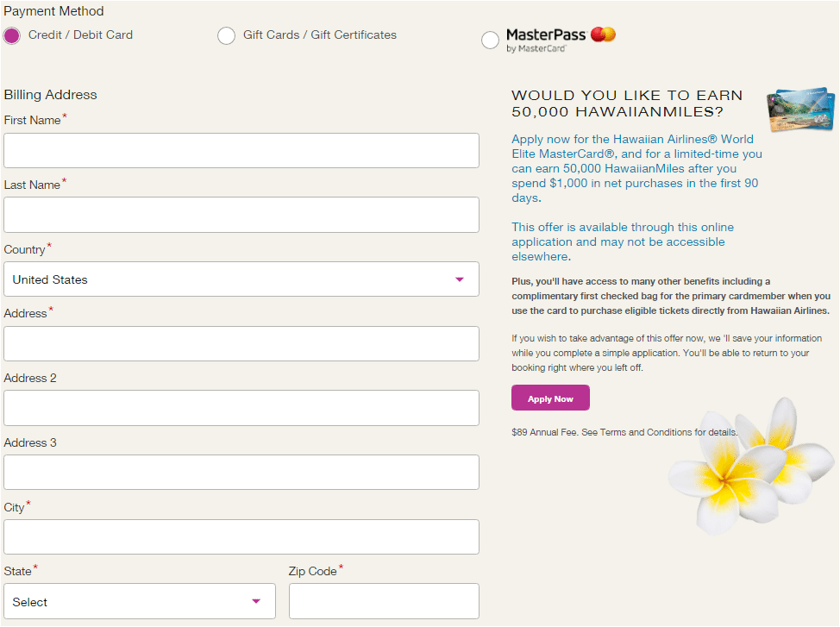The image size is (840, 627).
Task: Click the 'If you wish to take advantage' paragraph
Action: pyautogui.click(x=667, y=353)
